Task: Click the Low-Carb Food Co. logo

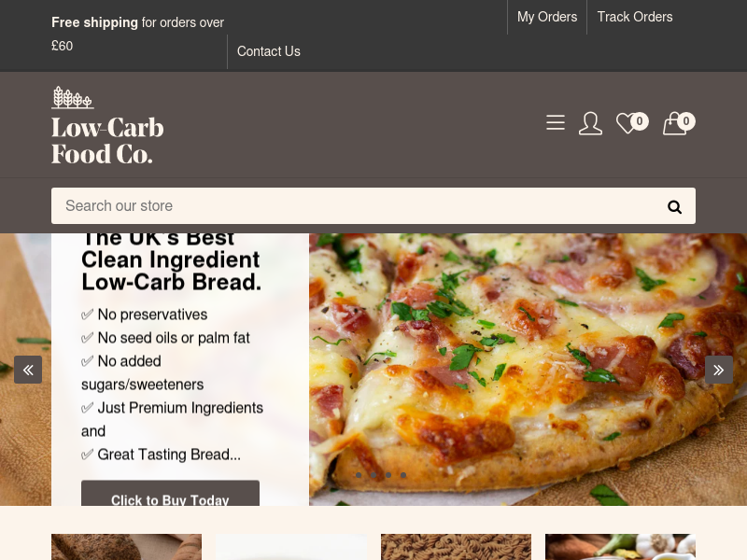Action: pyautogui.click(x=107, y=125)
